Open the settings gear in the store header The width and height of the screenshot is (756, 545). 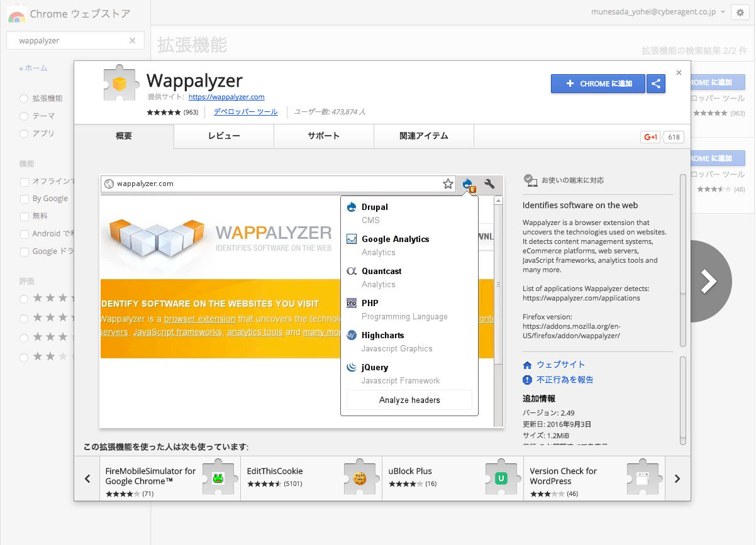pos(740,13)
